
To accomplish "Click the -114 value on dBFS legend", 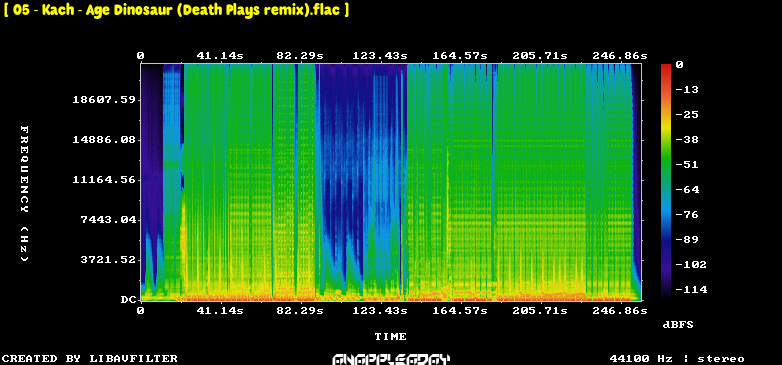I will tap(691, 289).
